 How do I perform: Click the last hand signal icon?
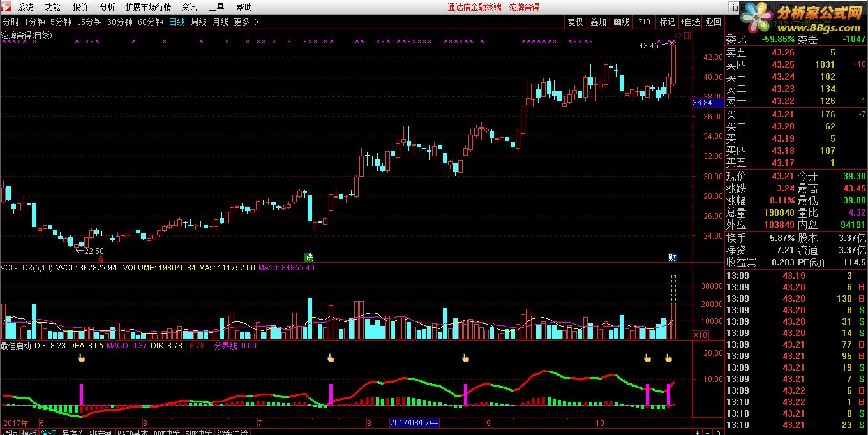coord(668,358)
